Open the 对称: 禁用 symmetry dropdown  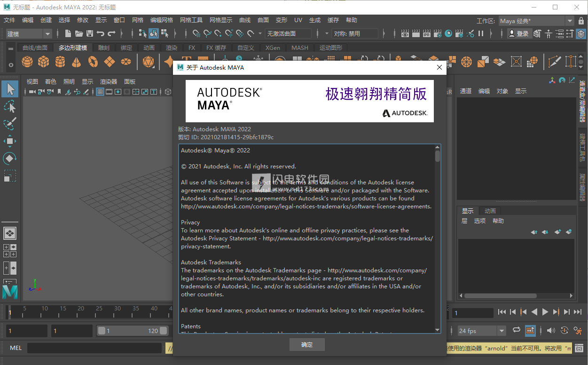pos(355,33)
